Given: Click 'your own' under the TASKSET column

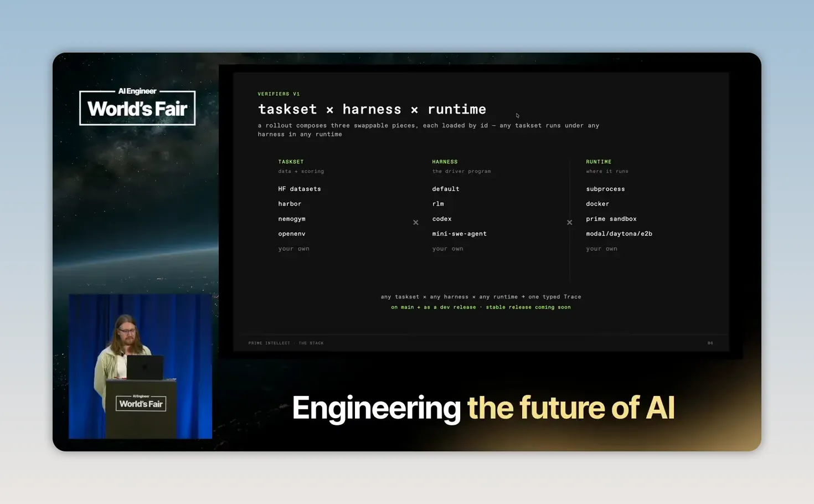Looking at the screenshot, I should click(x=293, y=249).
